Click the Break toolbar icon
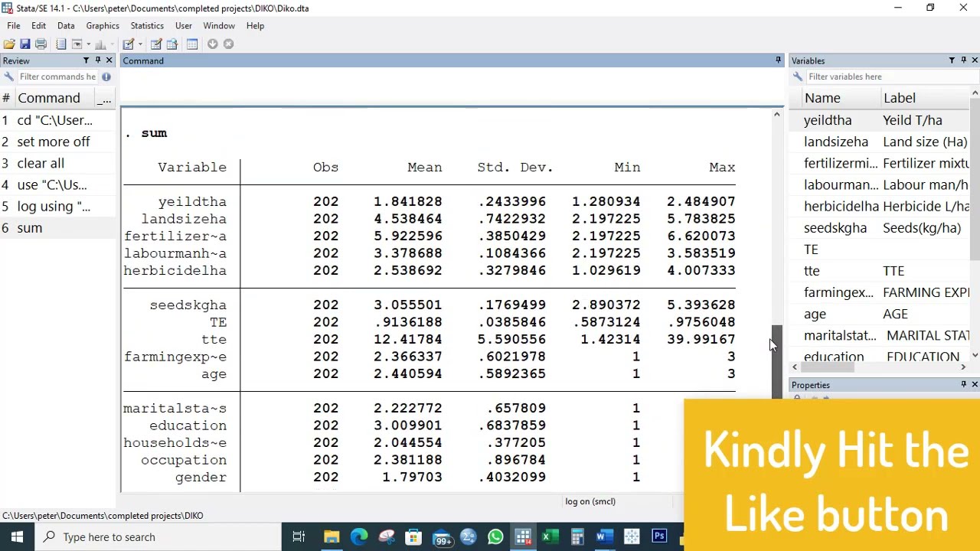 (x=228, y=44)
